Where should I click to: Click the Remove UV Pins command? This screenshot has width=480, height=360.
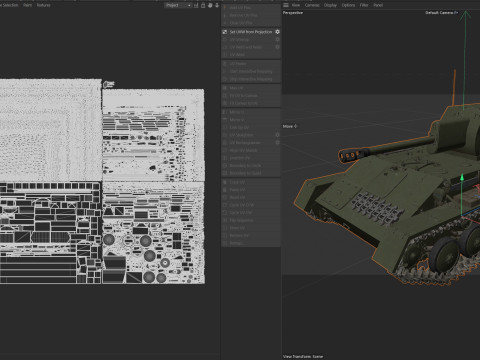[251, 15]
